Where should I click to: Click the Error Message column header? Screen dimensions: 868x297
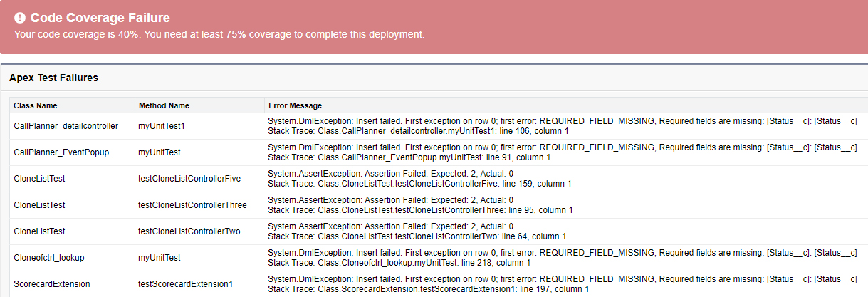[x=295, y=105]
